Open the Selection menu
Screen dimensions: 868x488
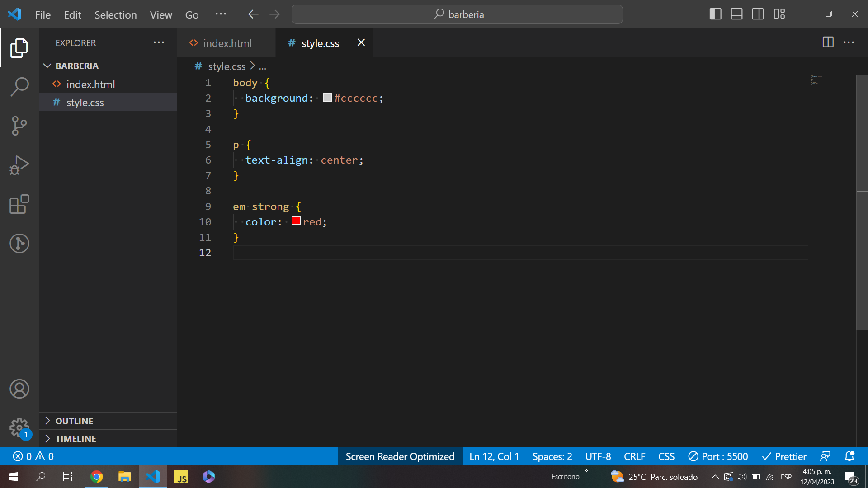[x=115, y=14]
